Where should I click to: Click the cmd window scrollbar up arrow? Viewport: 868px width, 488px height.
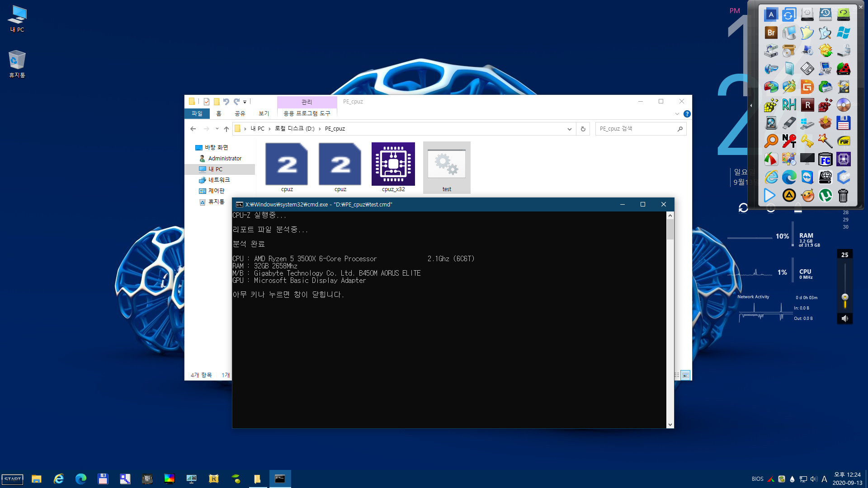tap(670, 216)
